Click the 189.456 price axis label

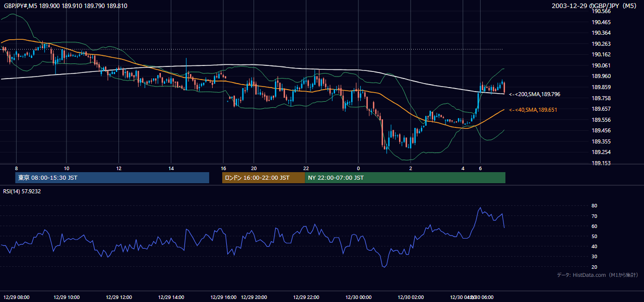coord(601,130)
